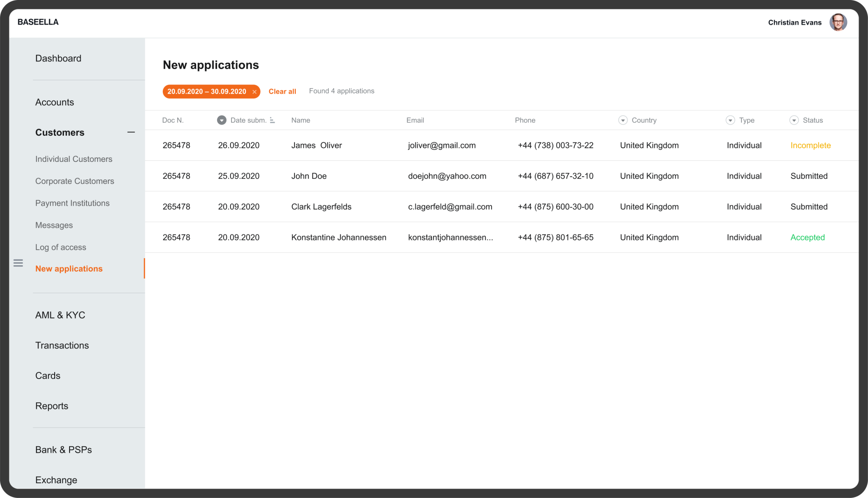
Task: Switch to Corporate Customers section
Action: pyautogui.click(x=75, y=181)
